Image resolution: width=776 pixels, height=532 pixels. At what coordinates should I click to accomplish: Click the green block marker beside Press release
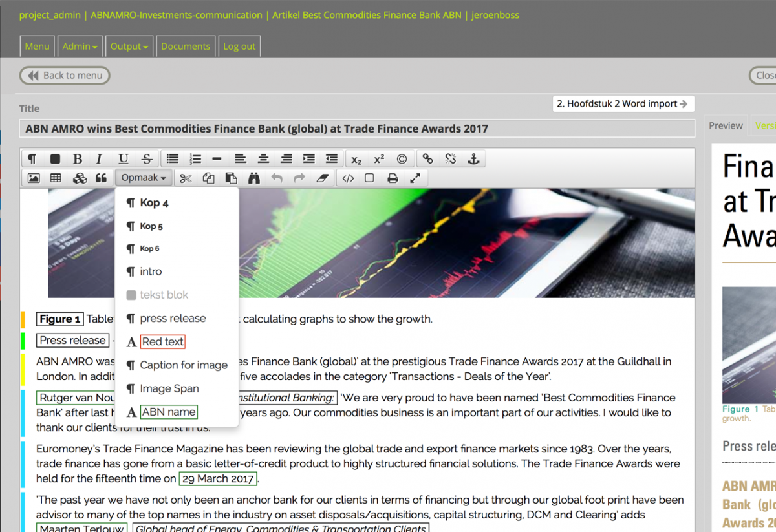[x=23, y=341]
